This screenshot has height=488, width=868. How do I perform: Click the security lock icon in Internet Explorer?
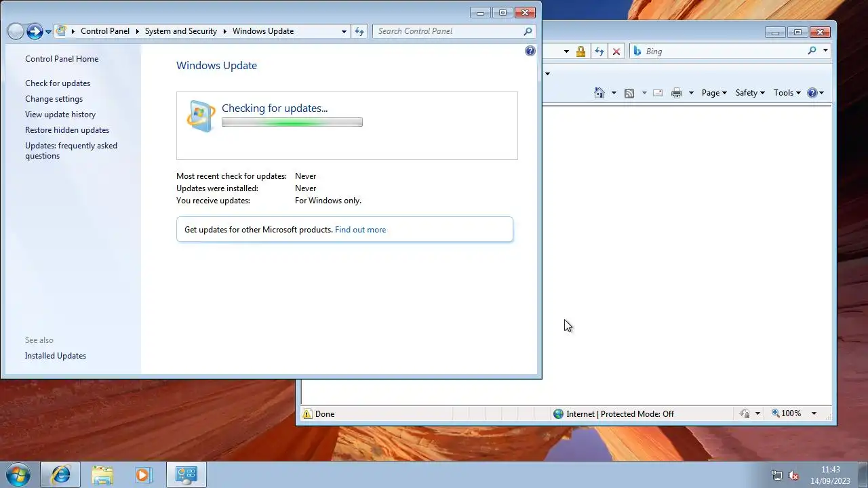coord(580,52)
